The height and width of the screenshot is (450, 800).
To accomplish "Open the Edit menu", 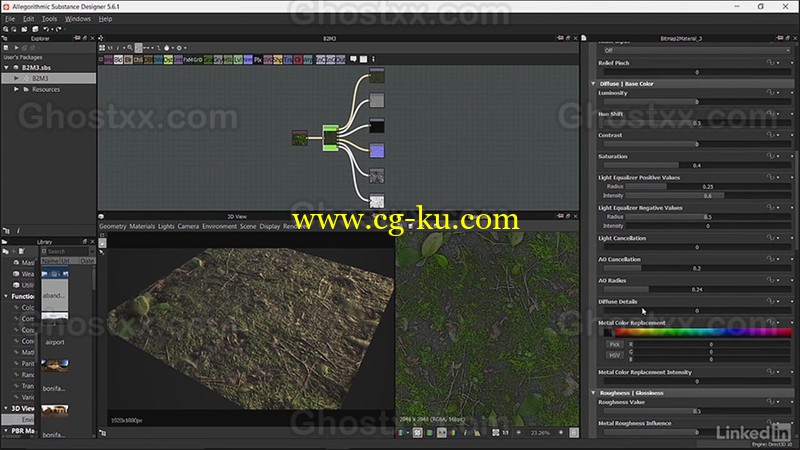I will click(x=29, y=19).
